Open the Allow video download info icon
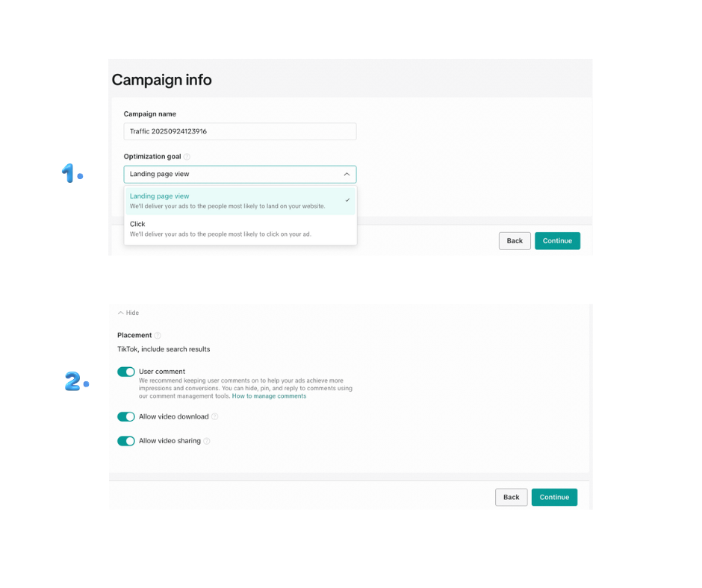This screenshot has height=588, width=702. tap(215, 416)
